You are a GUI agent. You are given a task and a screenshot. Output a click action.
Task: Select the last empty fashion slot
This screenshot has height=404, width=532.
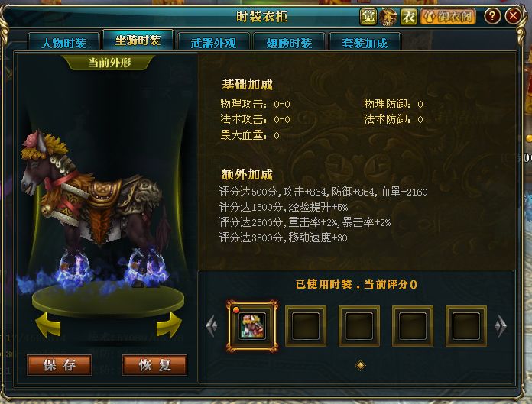466,326
